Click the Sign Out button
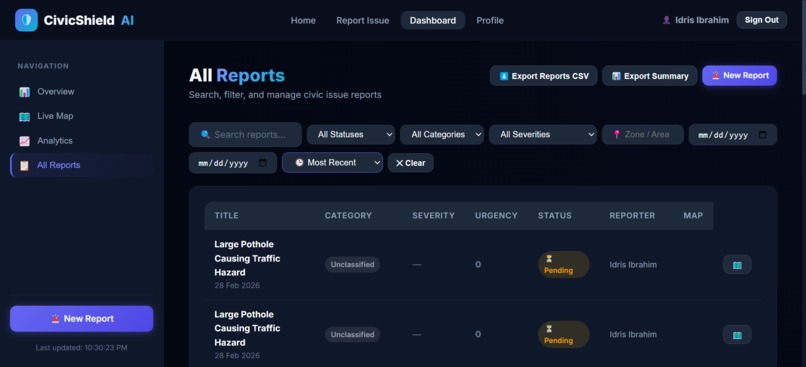 [762, 20]
